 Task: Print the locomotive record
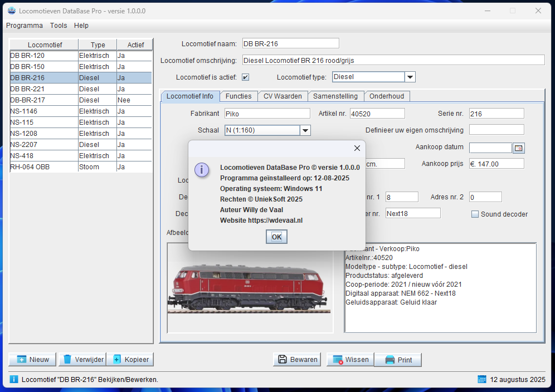pos(398,360)
